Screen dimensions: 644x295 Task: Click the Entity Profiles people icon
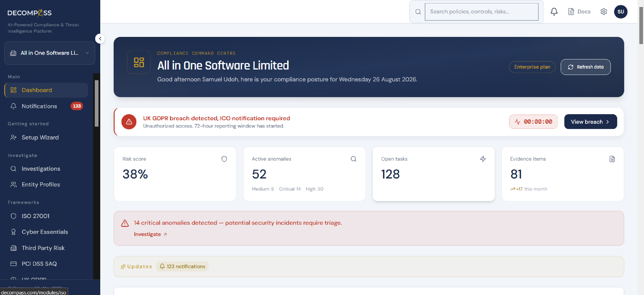tap(14, 185)
